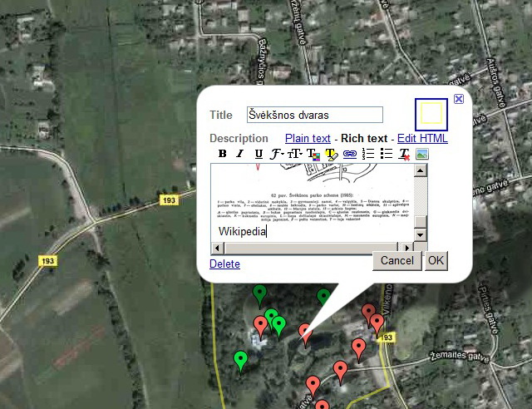Toggle italic formatting in description
The height and width of the screenshot is (409, 532).
(239, 154)
